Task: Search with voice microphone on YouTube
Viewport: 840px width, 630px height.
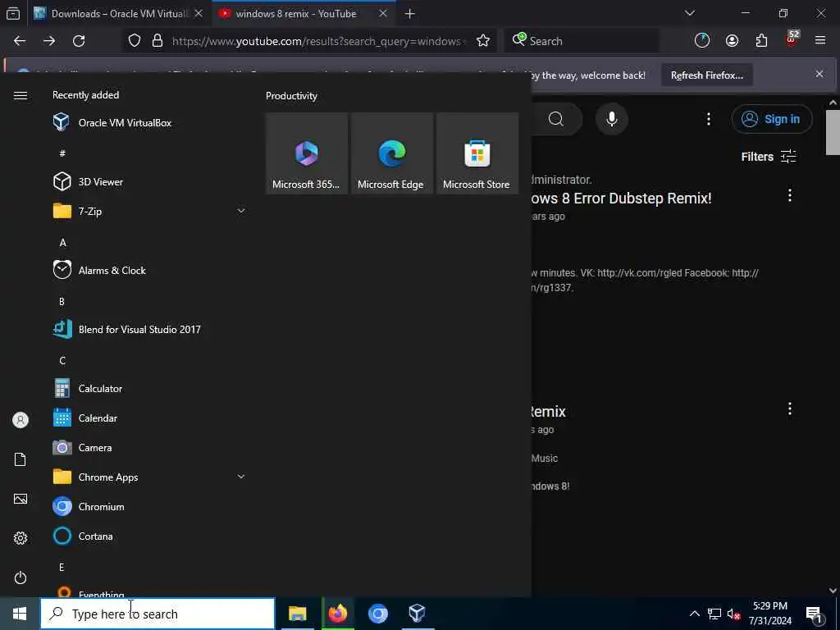Action: tap(612, 119)
